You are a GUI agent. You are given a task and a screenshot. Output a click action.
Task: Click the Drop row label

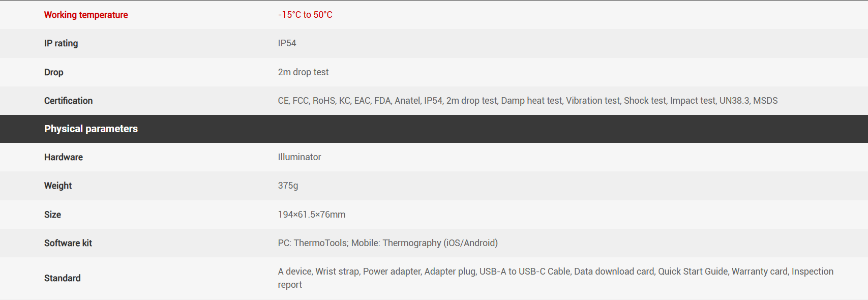pyautogui.click(x=54, y=72)
